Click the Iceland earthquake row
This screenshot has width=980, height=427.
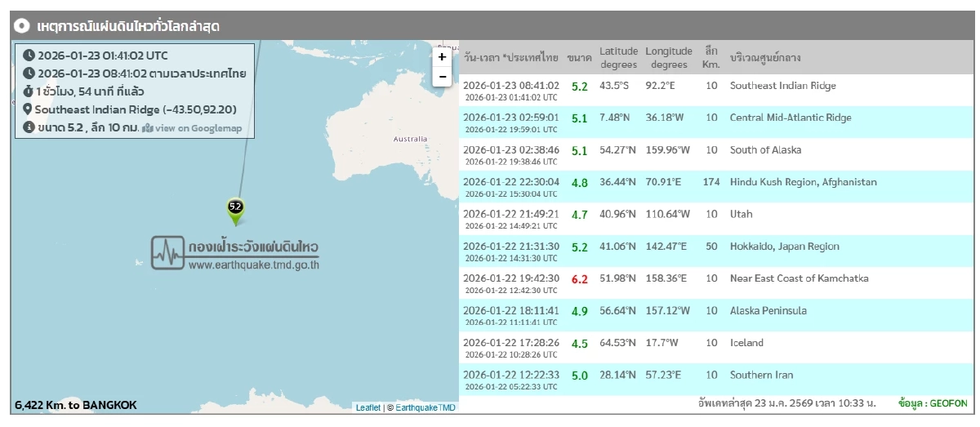pyautogui.click(x=746, y=343)
